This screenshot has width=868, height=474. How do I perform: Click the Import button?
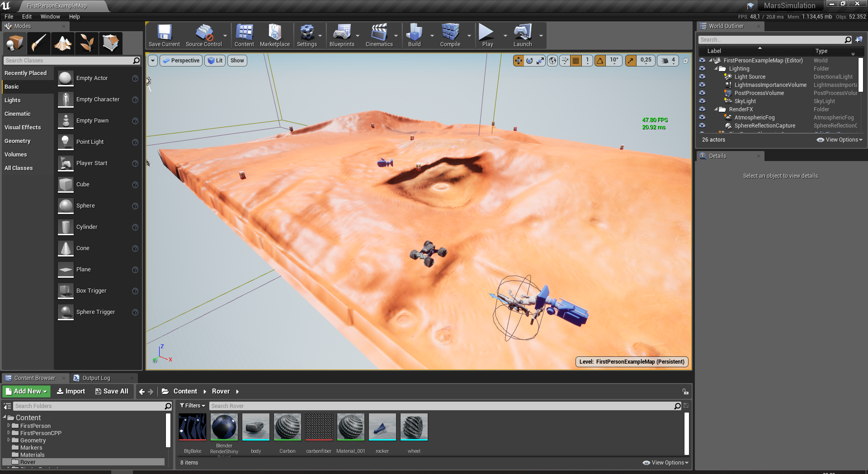(x=71, y=391)
